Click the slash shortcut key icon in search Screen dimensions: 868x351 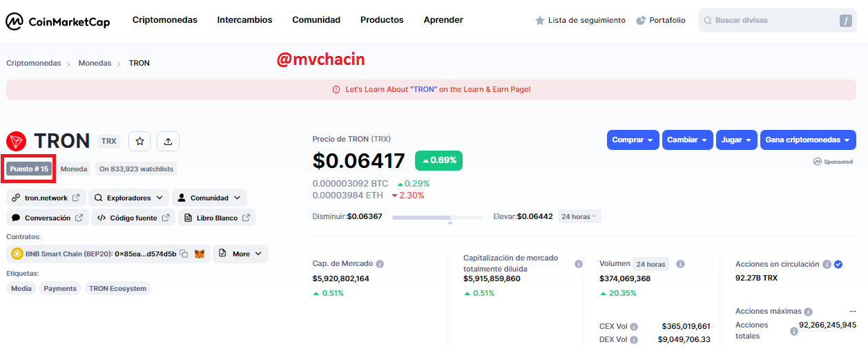point(846,21)
